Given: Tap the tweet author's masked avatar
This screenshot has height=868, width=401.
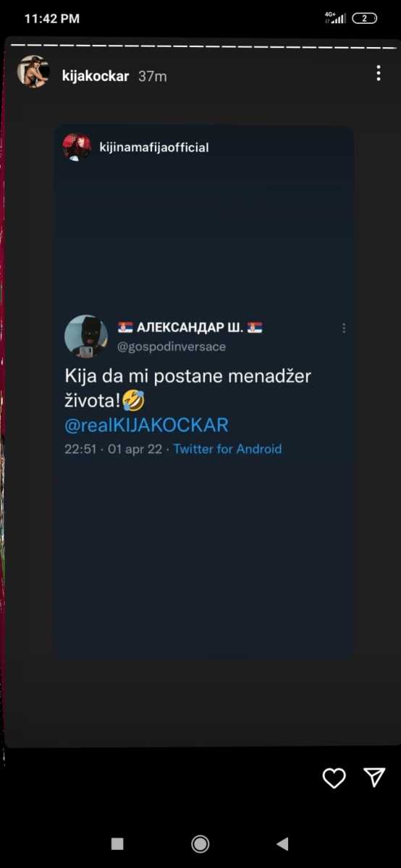Looking at the screenshot, I should click(x=86, y=336).
